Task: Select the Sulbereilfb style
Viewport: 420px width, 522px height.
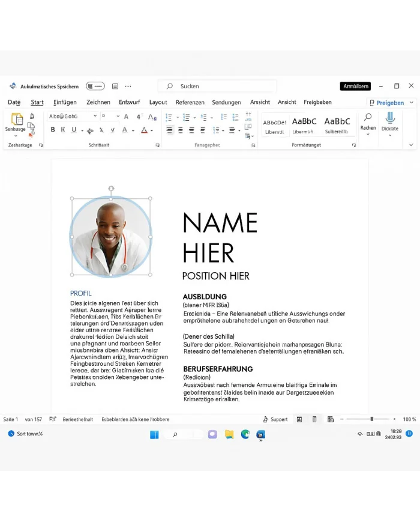Action: (337, 126)
